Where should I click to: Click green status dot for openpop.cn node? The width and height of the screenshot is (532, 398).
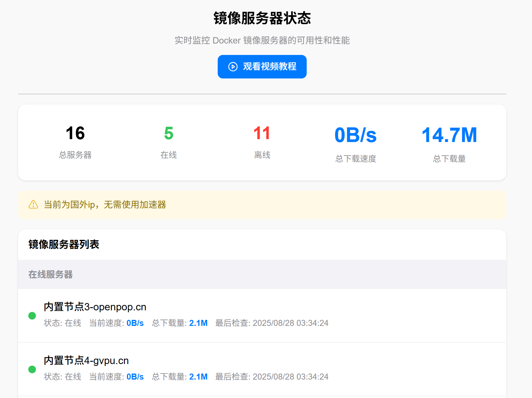[x=32, y=316]
